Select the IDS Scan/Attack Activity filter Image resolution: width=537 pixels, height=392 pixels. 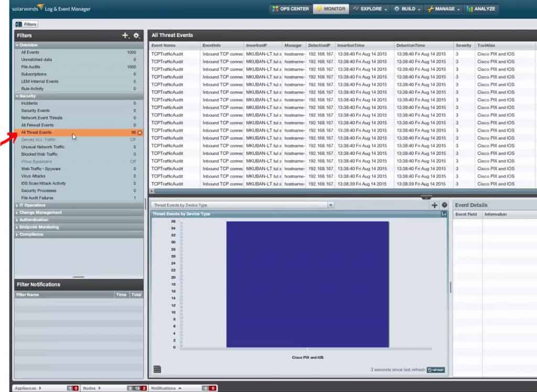tap(79, 183)
